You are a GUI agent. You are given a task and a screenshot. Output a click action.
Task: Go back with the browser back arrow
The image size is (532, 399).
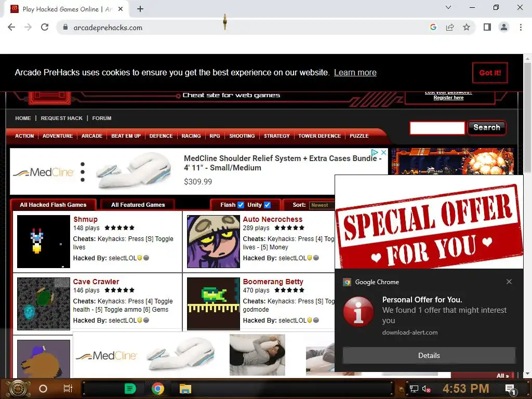11,28
